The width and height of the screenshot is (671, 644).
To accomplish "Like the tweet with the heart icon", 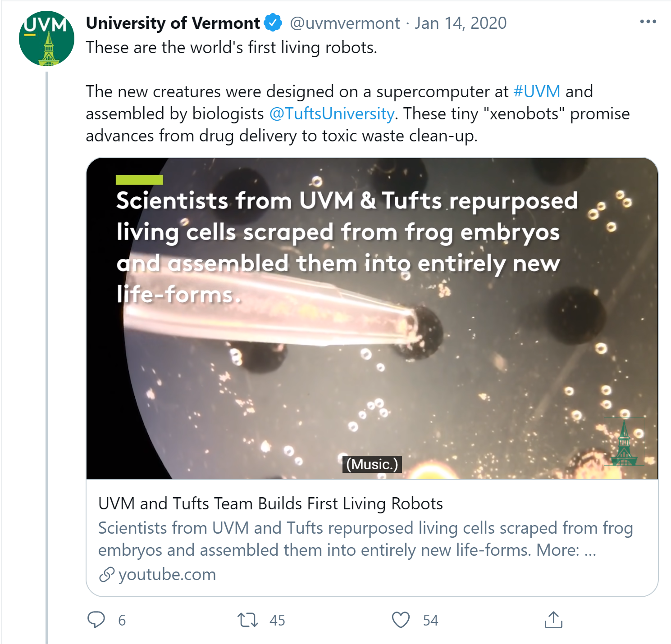I will [x=401, y=620].
